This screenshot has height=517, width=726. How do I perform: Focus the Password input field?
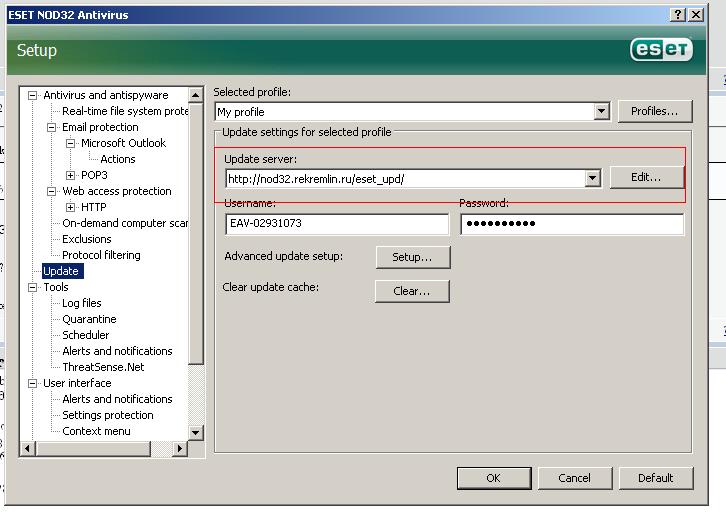pos(572,224)
